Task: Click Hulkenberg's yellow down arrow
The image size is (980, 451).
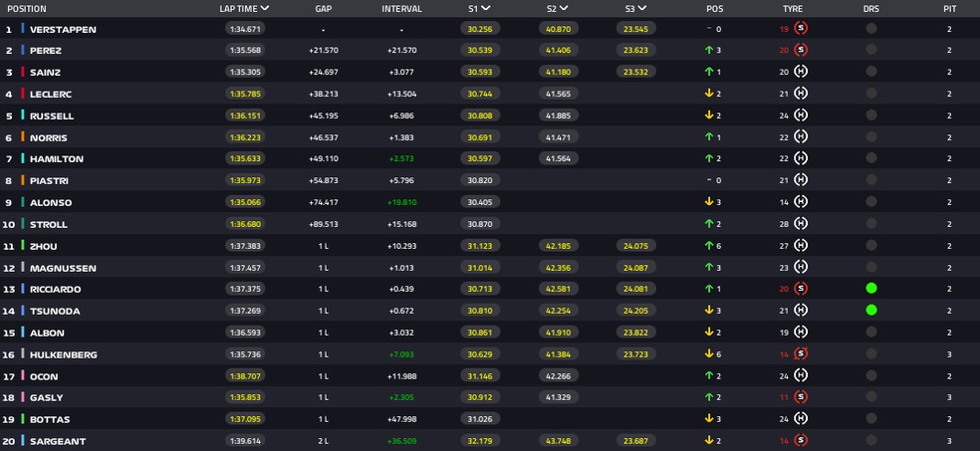Action: [x=709, y=353]
